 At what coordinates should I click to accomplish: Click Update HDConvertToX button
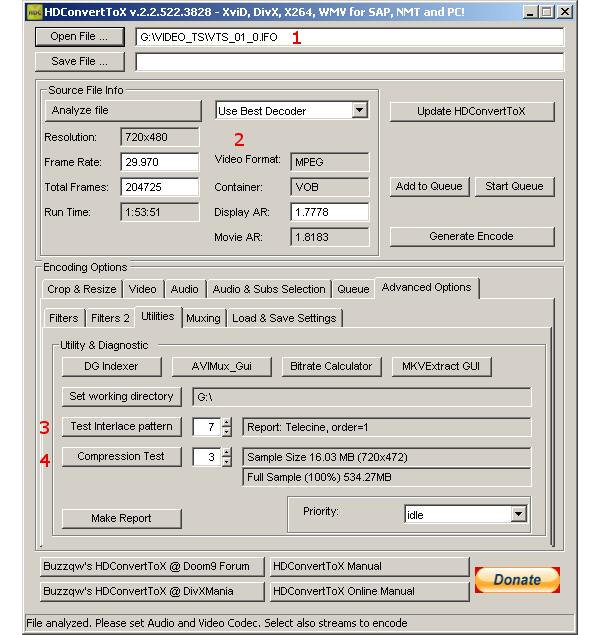click(x=472, y=111)
